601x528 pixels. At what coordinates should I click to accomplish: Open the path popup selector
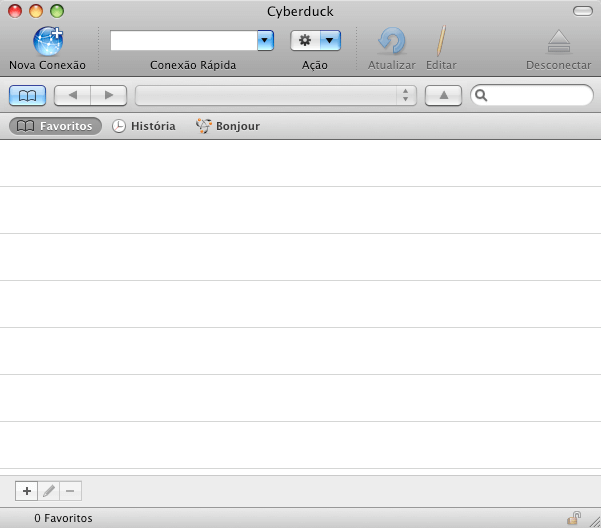tap(276, 95)
